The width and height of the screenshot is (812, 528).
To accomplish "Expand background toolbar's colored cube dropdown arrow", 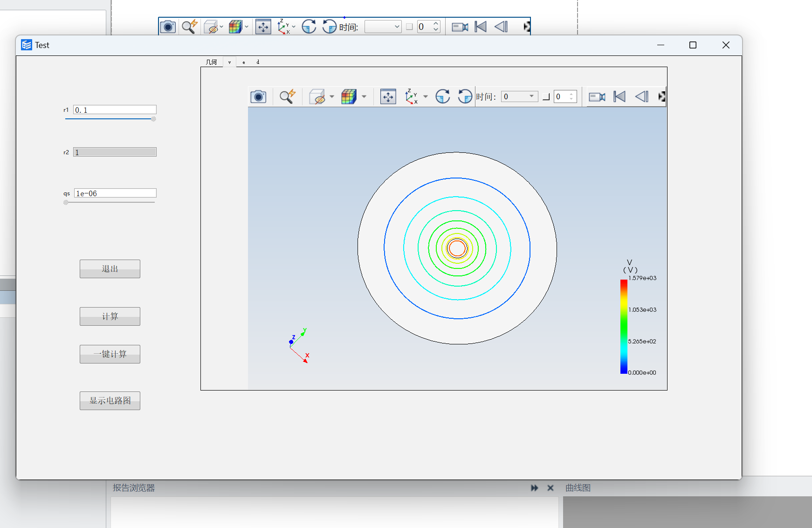I will pyautogui.click(x=247, y=27).
